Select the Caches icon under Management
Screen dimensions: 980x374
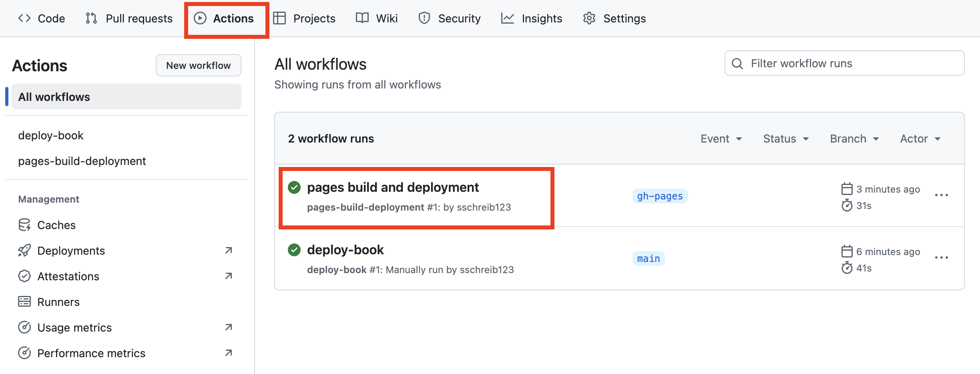(24, 225)
